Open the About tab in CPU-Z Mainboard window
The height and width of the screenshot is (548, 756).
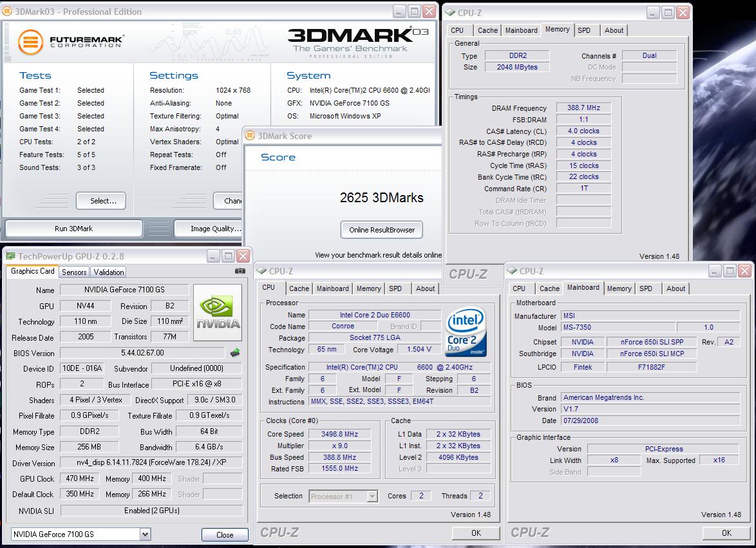676,288
